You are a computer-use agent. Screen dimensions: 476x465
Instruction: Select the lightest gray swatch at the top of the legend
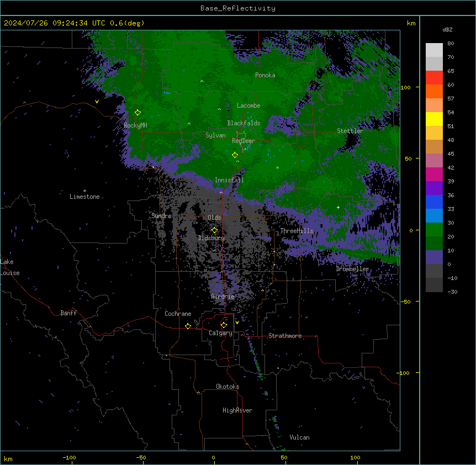pos(434,50)
